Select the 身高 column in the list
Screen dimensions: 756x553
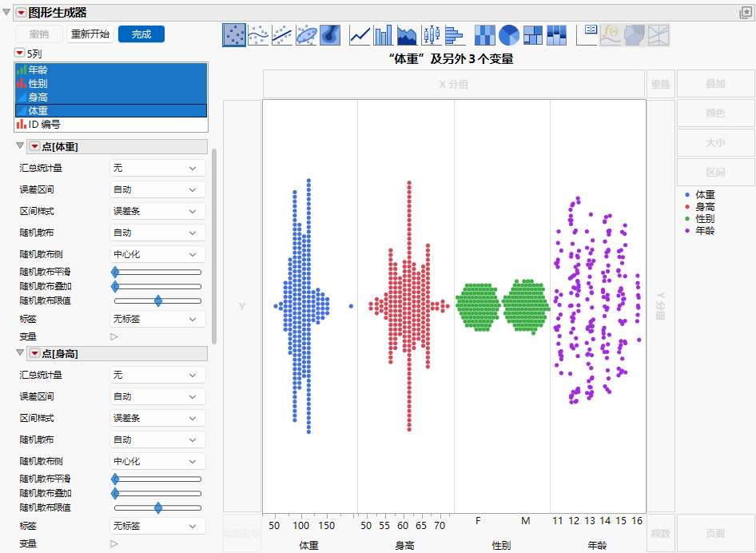[x=111, y=97]
